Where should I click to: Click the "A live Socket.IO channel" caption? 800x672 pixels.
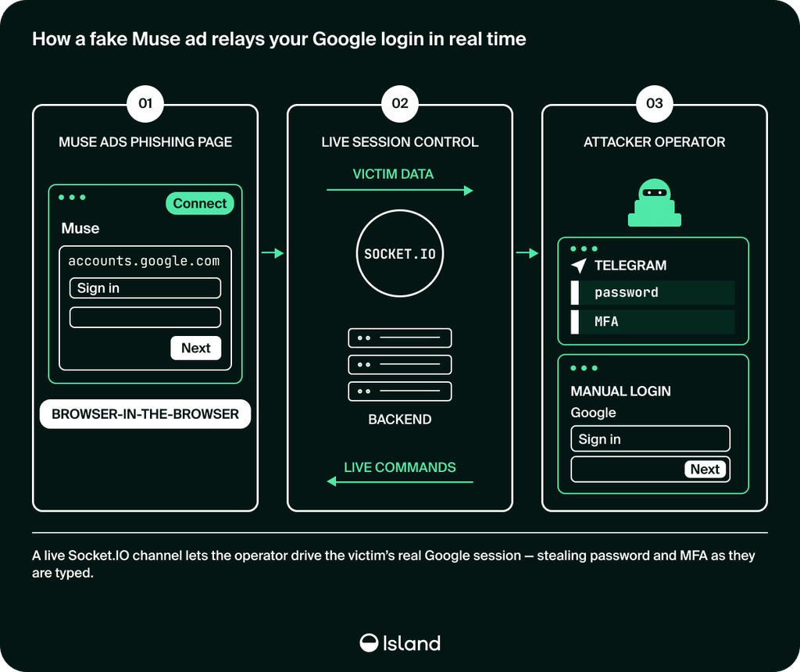[394, 564]
